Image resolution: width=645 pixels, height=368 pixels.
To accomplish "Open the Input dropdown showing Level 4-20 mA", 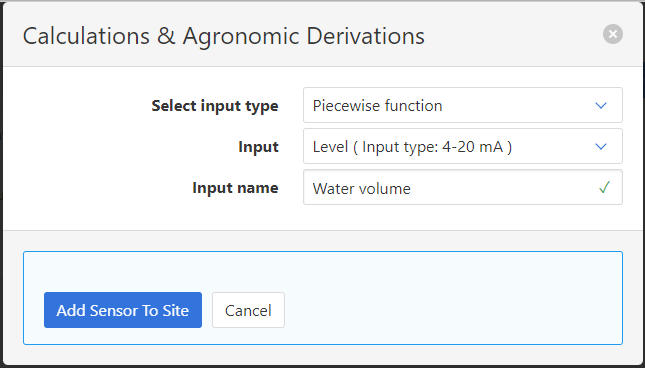I will (463, 146).
